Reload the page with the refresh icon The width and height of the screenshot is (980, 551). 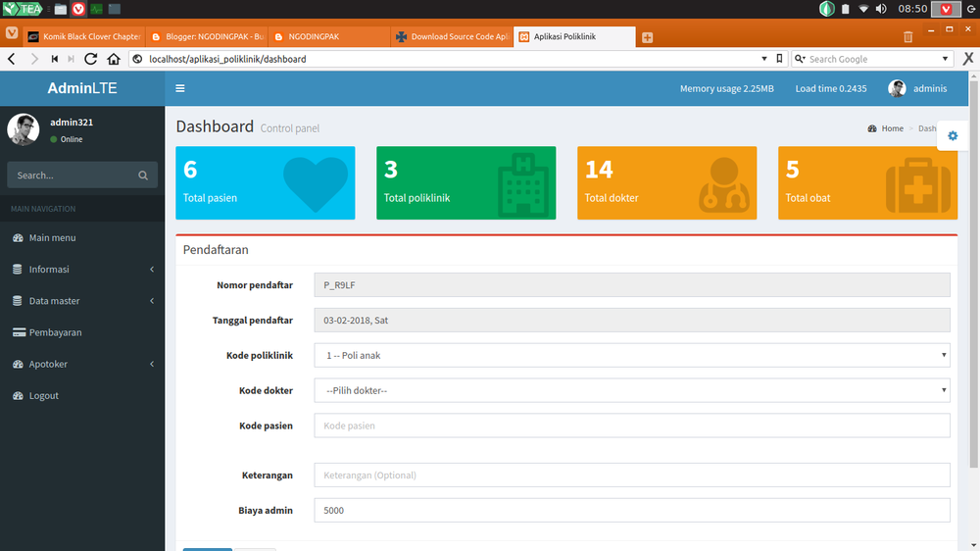[90, 59]
